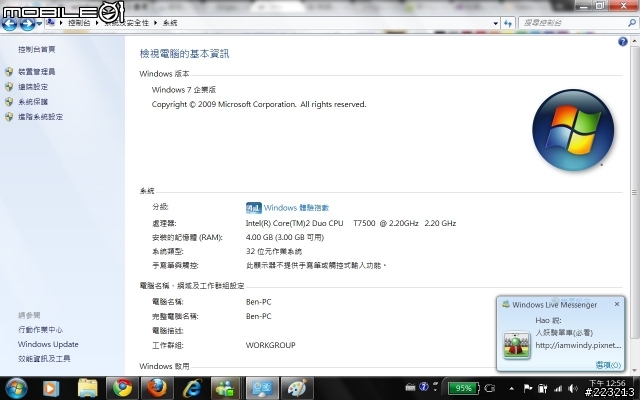Open the address bar history dropdown
This screenshot has width=640, height=400.
(x=496, y=23)
